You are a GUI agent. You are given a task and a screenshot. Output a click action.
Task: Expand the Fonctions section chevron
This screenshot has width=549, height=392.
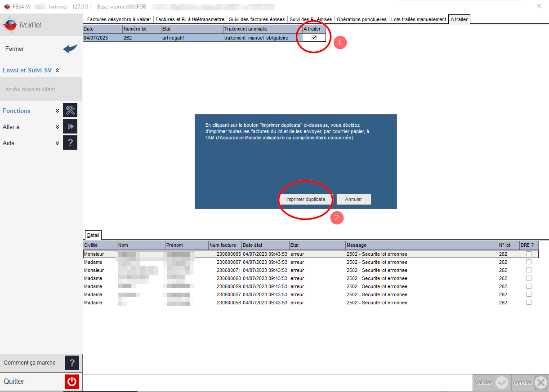(57, 111)
